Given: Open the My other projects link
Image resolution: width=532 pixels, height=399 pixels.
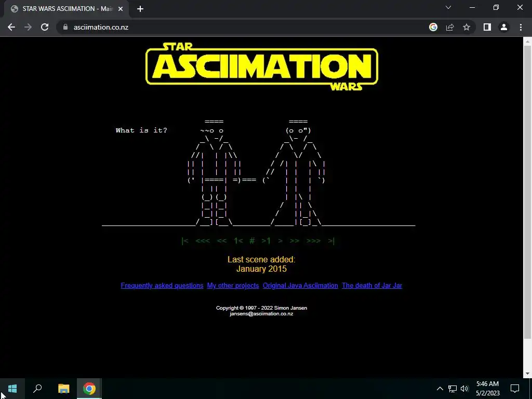Looking at the screenshot, I should (233, 286).
